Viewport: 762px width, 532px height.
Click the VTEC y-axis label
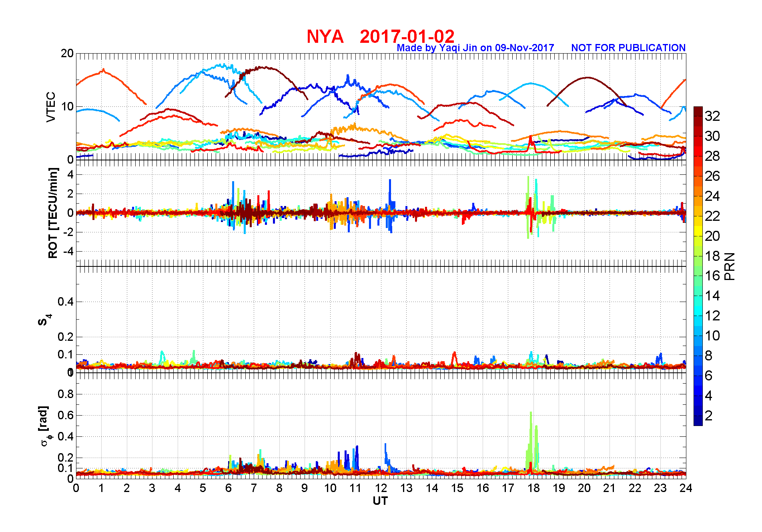pos(51,107)
